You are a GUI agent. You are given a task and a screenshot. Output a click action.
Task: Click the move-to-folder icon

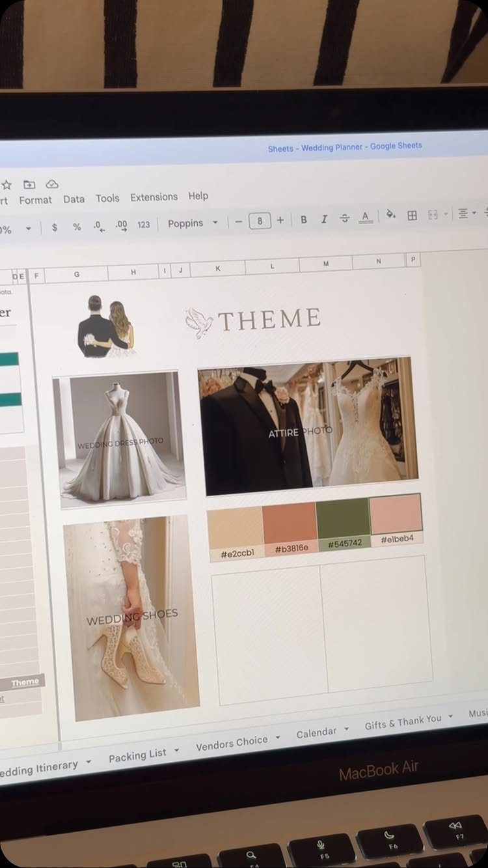(29, 184)
